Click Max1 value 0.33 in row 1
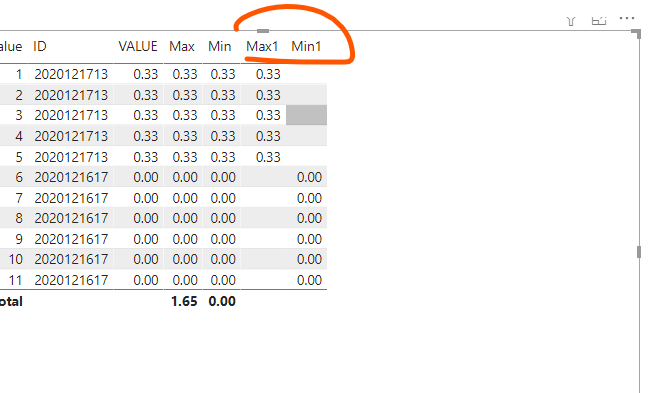The image size is (657, 393). pos(268,74)
